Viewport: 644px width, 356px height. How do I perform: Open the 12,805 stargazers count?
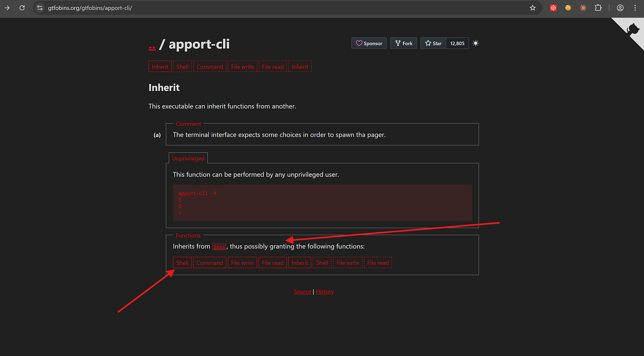457,43
